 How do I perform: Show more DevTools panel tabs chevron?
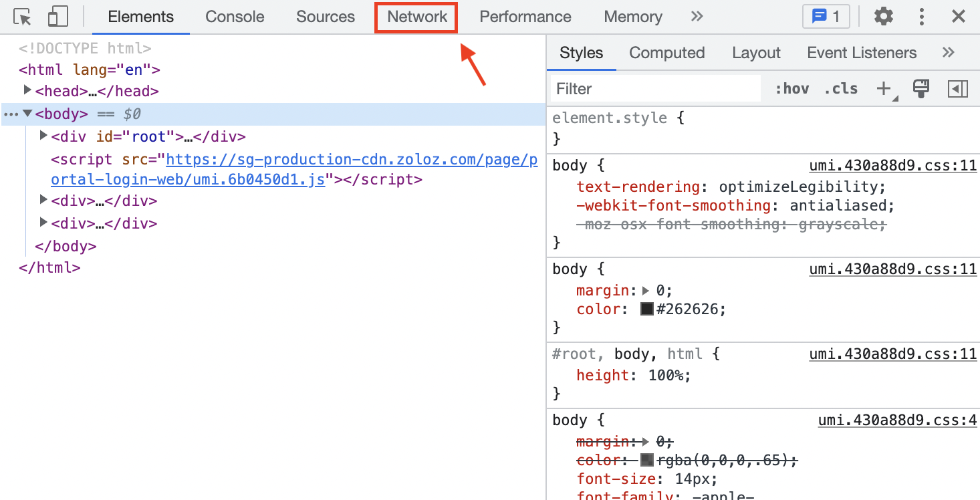pyautogui.click(x=697, y=17)
